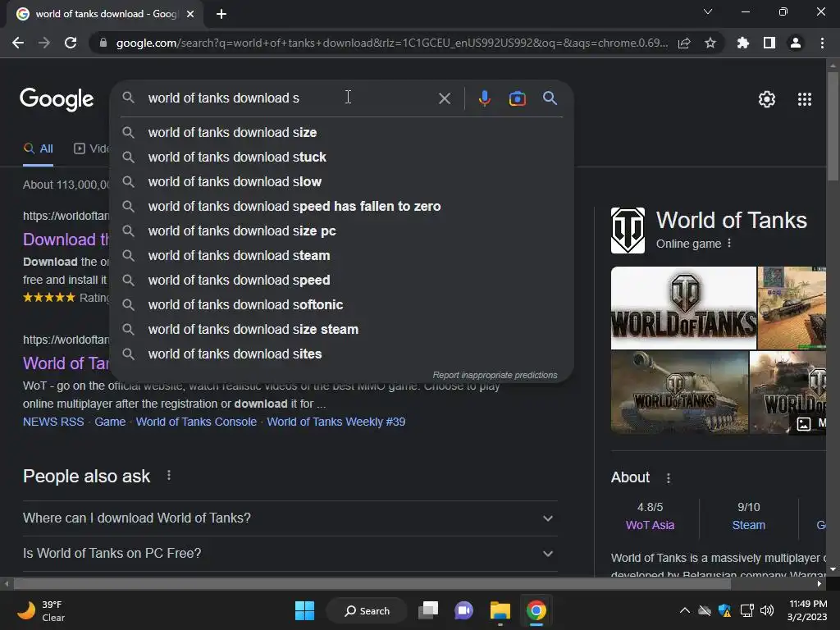Open World of Tanks Console sitelink
Viewport: 840px width, 630px height.
196,422
